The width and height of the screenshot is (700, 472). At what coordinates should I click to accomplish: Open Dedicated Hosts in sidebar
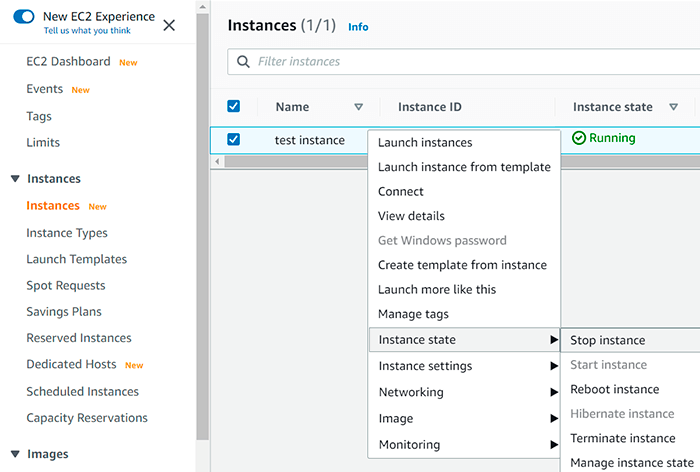[x=71, y=364]
